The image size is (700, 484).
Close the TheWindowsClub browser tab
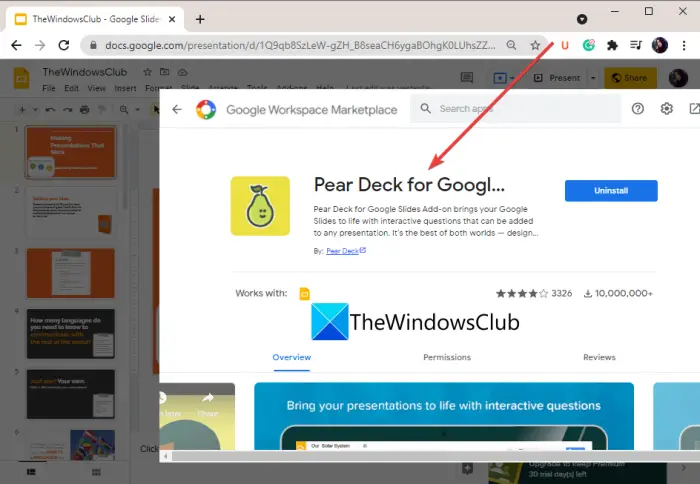click(172, 19)
